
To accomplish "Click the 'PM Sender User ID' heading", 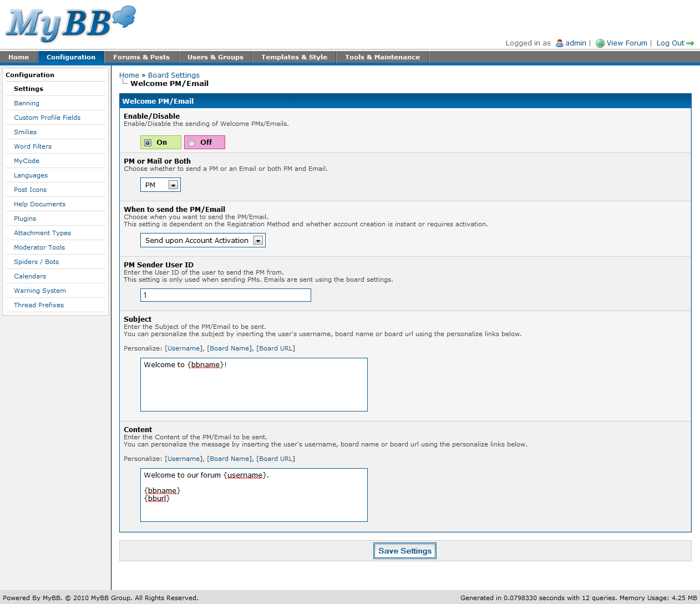I will (159, 265).
